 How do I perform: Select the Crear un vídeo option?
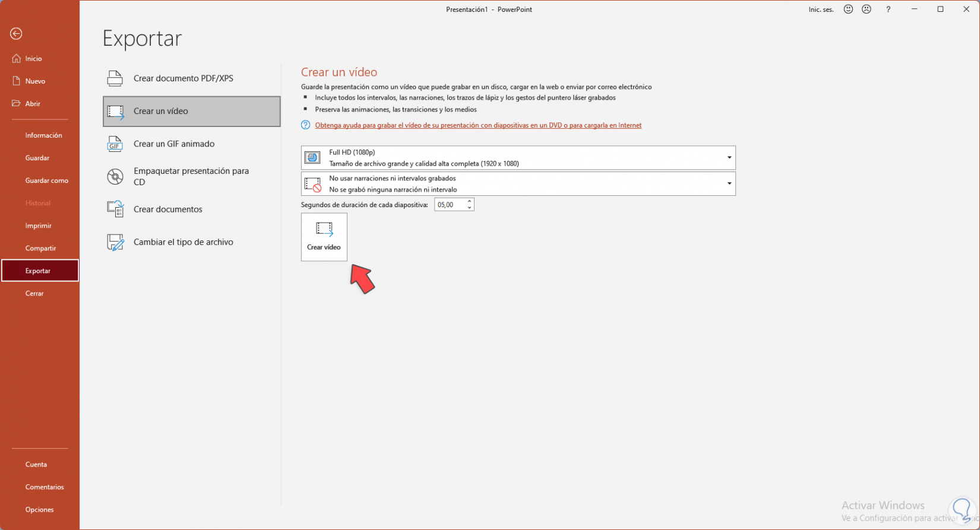coord(192,112)
